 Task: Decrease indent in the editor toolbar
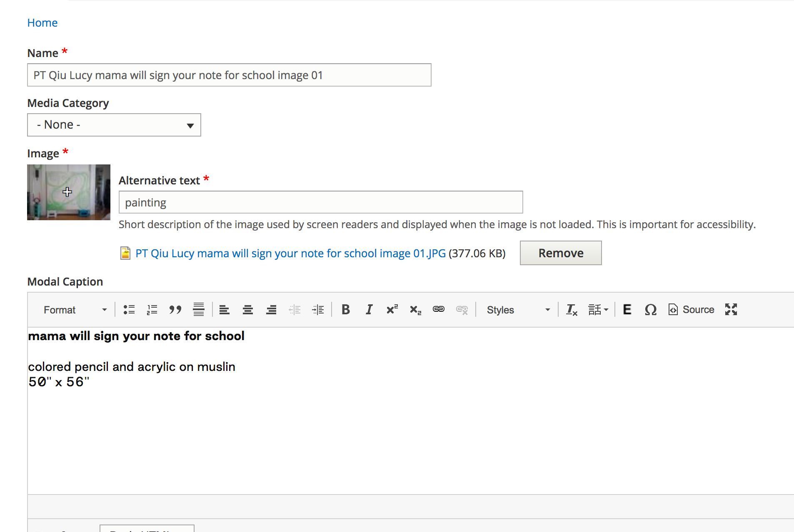tap(295, 310)
